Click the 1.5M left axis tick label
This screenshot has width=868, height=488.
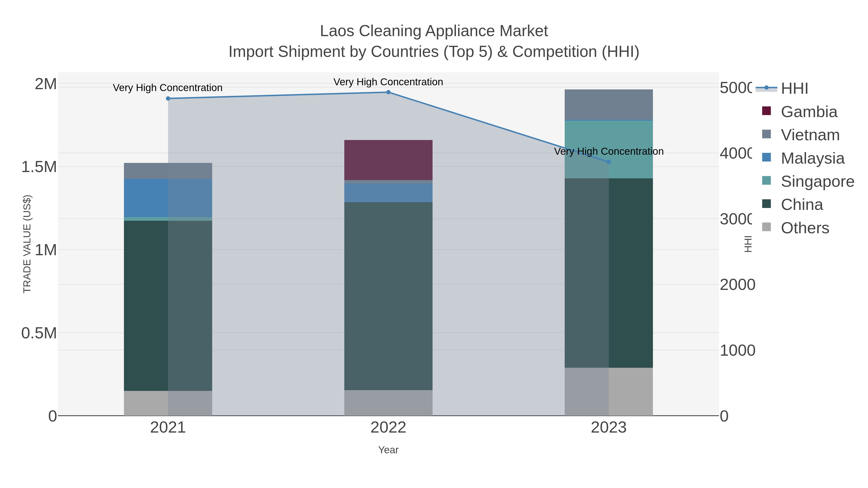[x=39, y=167]
